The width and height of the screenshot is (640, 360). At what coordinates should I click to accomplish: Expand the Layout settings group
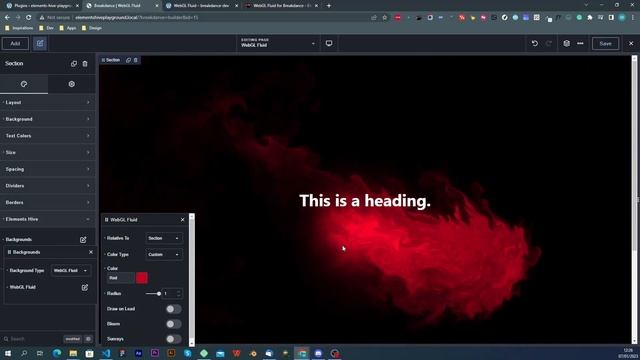coord(48,102)
